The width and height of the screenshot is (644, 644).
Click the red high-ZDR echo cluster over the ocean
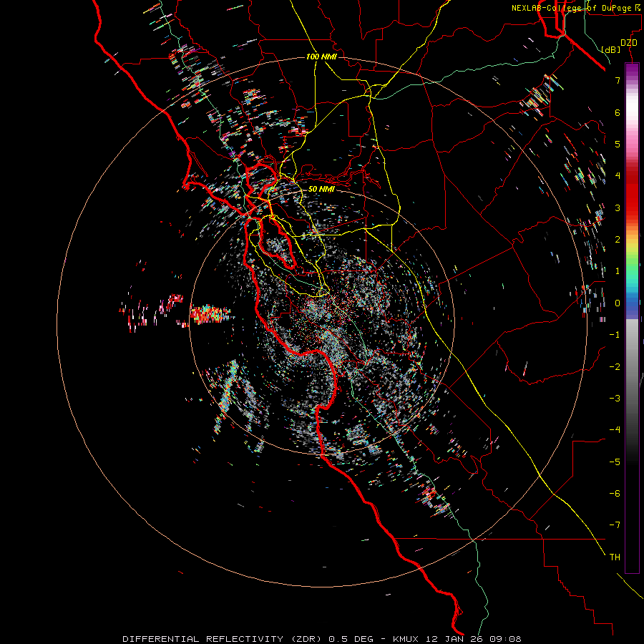coord(209,314)
